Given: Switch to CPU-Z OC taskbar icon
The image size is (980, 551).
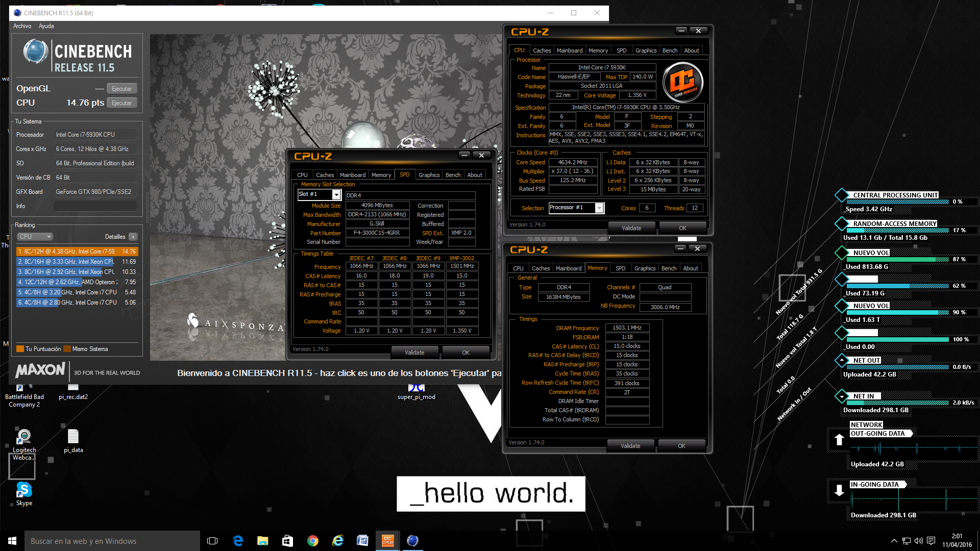Looking at the screenshot, I should (x=387, y=541).
